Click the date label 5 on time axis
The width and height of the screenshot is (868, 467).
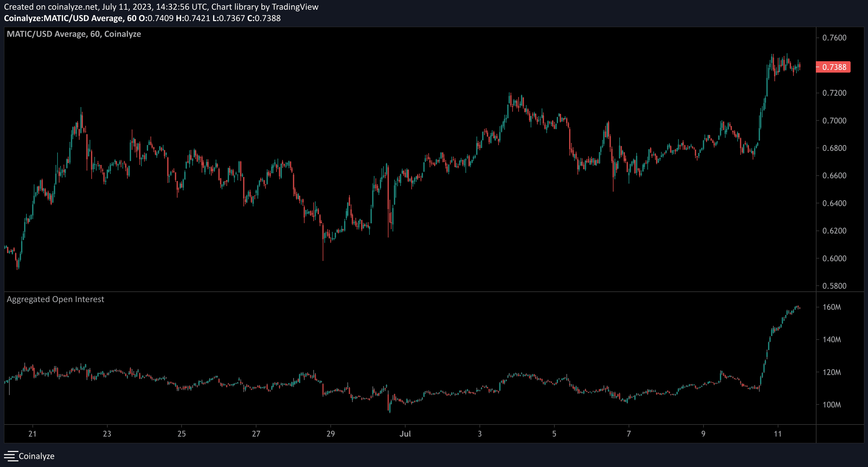[x=554, y=434]
